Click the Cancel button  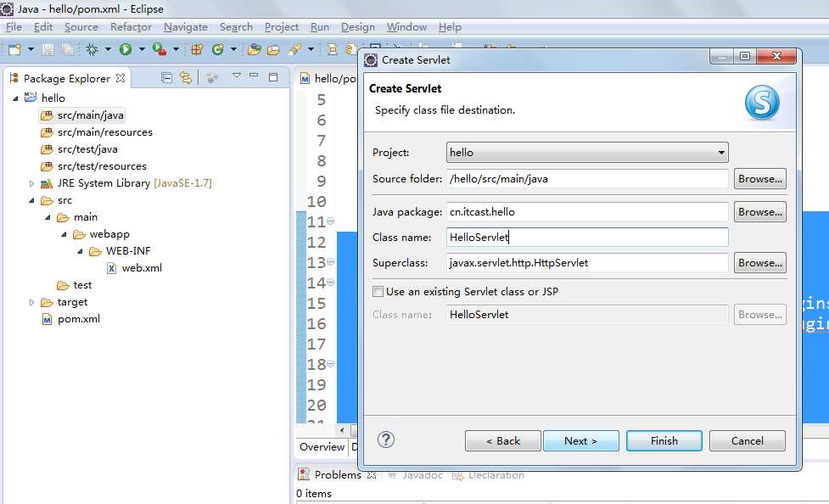(747, 440)
